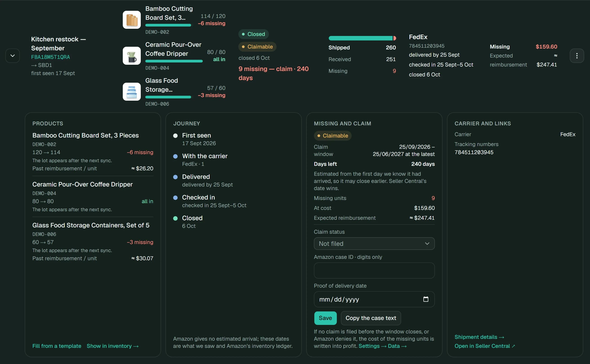Click the Ceramic Pour-Over Dripper thumbnail
The width and height of the screenshot is (590, 364).
tap(132, 56)
